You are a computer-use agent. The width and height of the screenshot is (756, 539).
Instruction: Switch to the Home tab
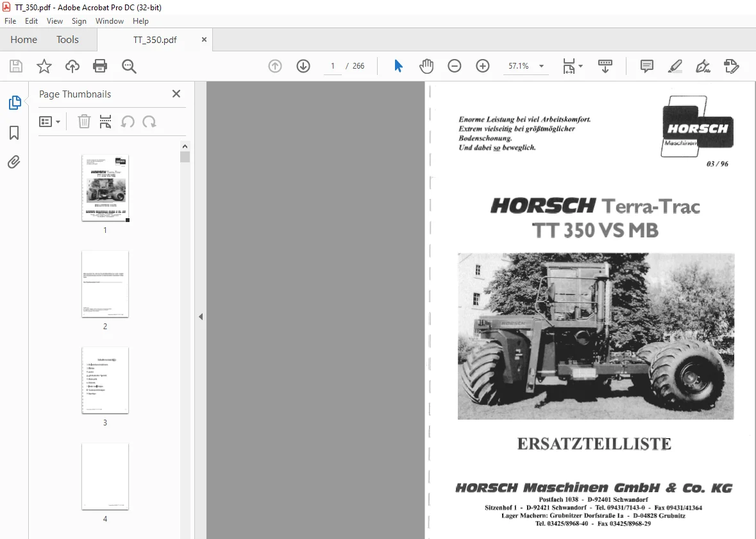point(24,40)
